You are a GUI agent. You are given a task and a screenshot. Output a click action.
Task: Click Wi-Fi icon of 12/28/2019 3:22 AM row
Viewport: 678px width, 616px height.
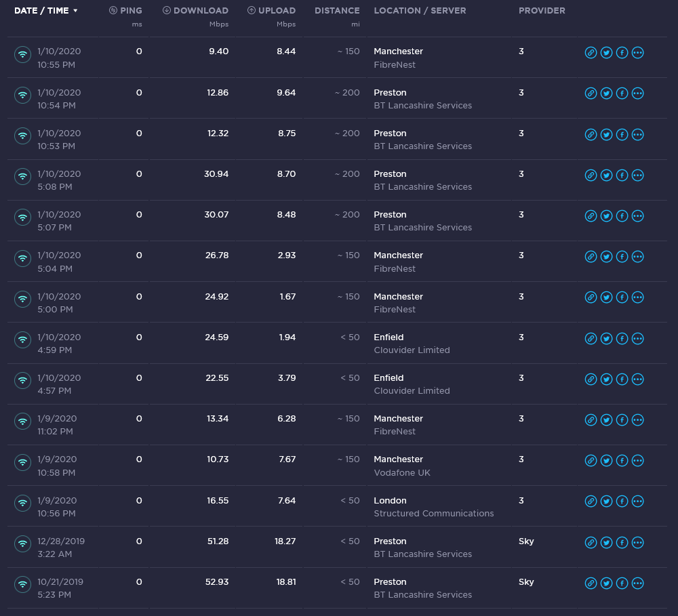click(22, 543)
